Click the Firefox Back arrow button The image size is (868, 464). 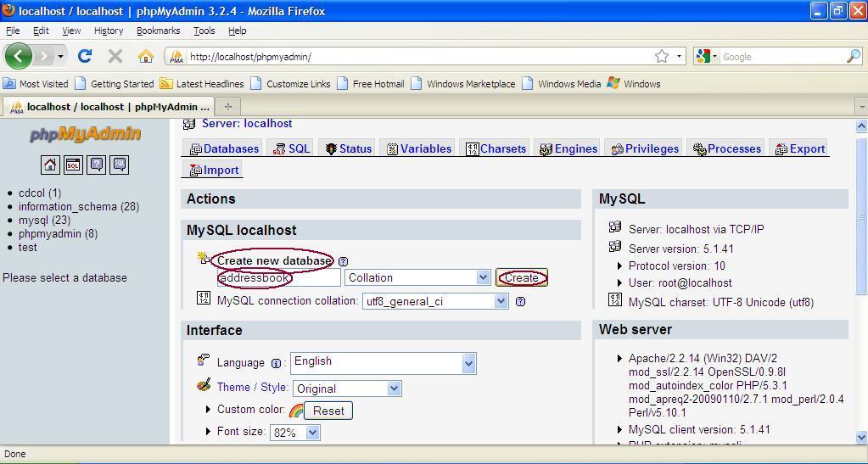[19, 56]
